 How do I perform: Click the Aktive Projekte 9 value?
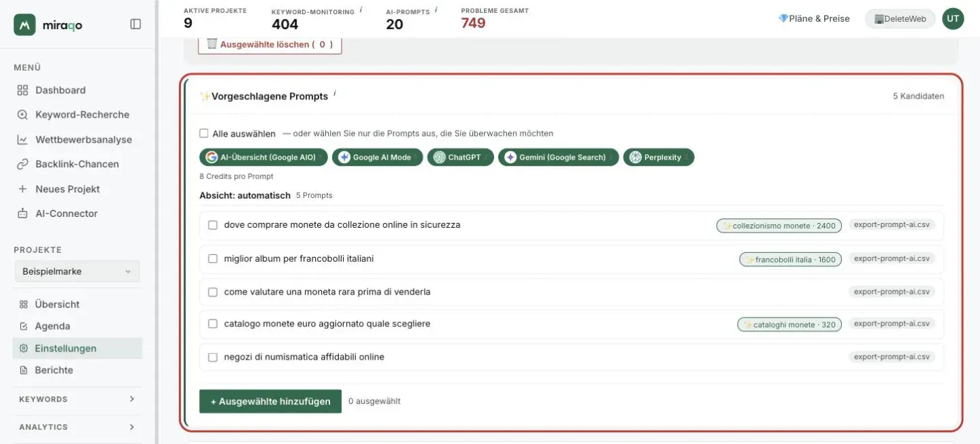(188, 23)
